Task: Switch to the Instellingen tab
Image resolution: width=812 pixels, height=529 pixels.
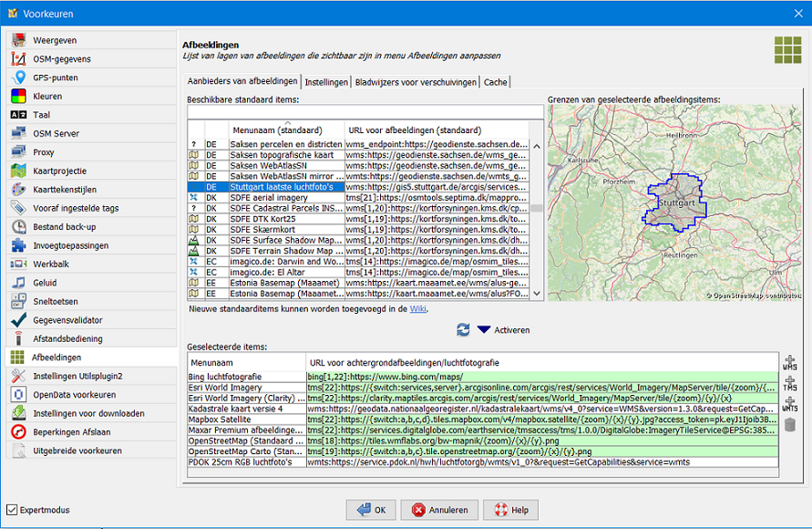Action: pyautogui.click(x=326, y=82)
